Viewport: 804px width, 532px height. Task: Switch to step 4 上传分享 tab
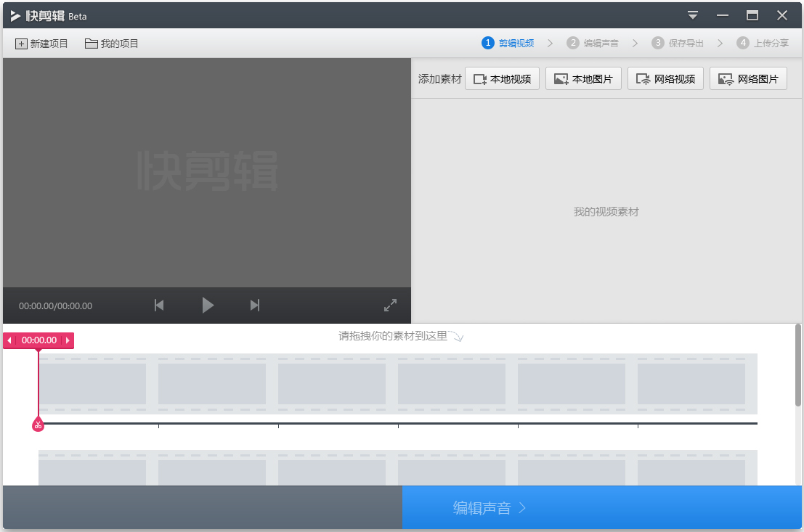(763, 43)
